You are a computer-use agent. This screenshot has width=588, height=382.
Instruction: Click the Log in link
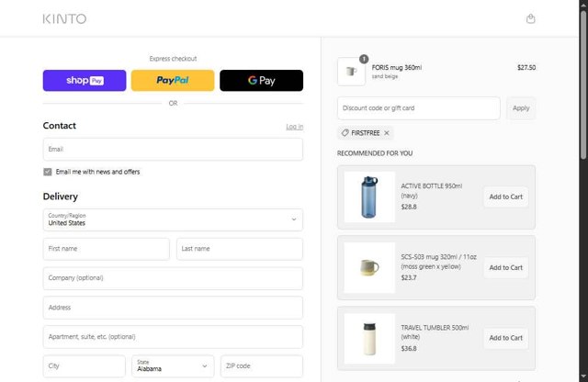294,127
